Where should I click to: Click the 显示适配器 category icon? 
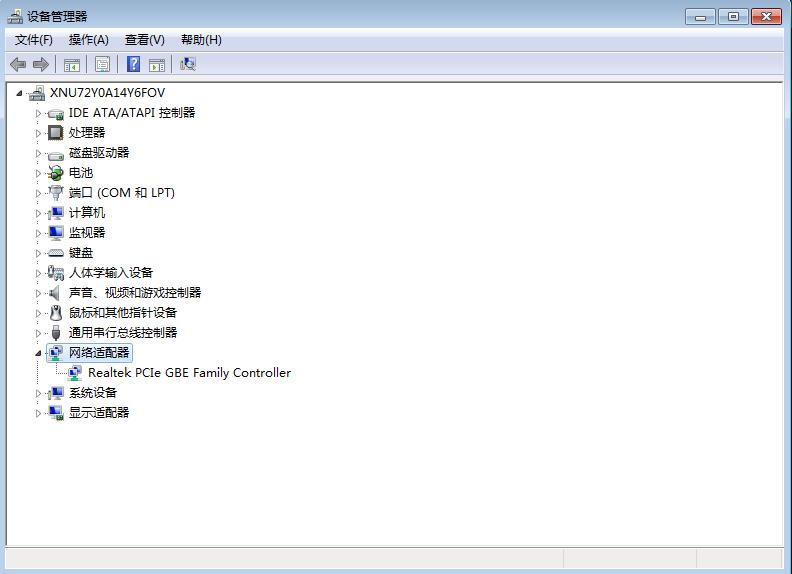[56, 413]
